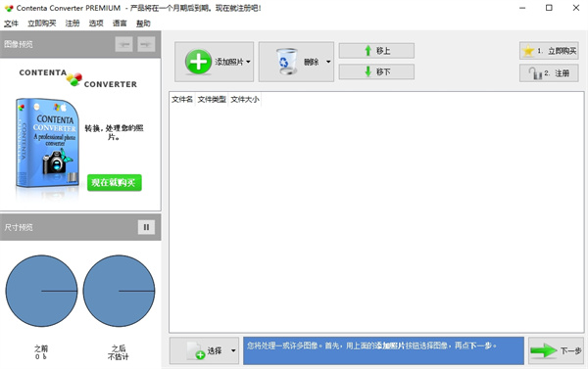The image size is (588, 369).
Task: Sort by the File Type column header
Action: click(212, 99)
